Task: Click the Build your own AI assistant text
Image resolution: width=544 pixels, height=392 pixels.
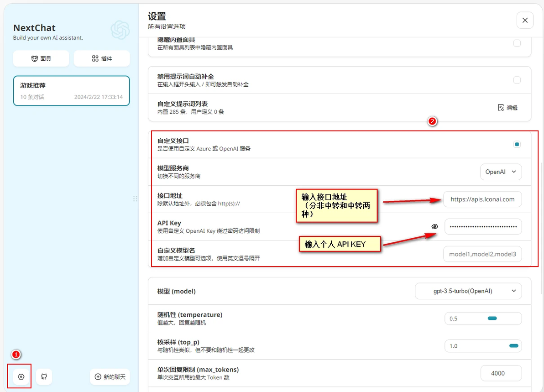Action: (x=48, y=37)
